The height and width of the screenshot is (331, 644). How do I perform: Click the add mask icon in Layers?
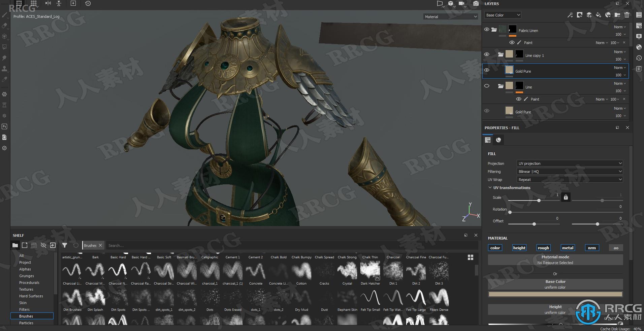pos(579,15)
